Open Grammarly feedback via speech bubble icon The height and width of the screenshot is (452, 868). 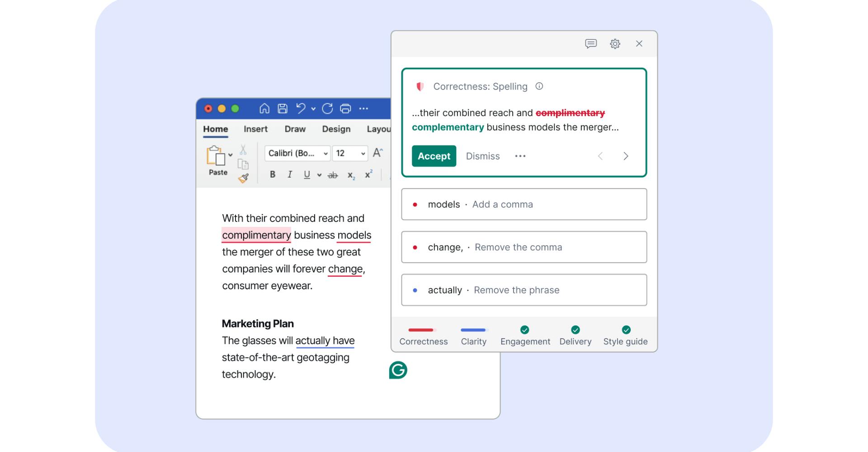591,43
